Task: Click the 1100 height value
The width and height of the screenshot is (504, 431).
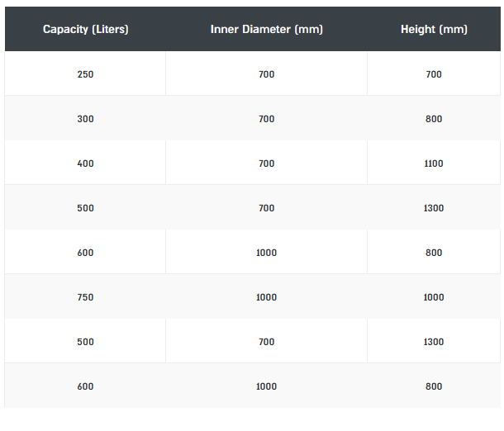Action: coord(434,163)
